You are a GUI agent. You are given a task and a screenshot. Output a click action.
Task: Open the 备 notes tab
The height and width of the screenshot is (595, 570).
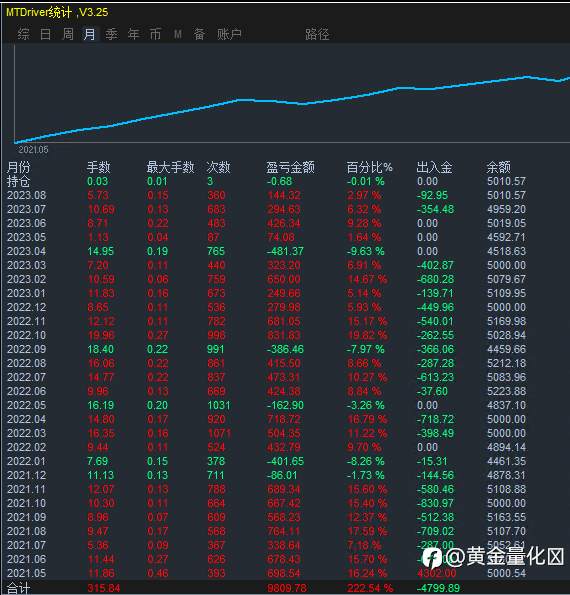tap(199, 34)
